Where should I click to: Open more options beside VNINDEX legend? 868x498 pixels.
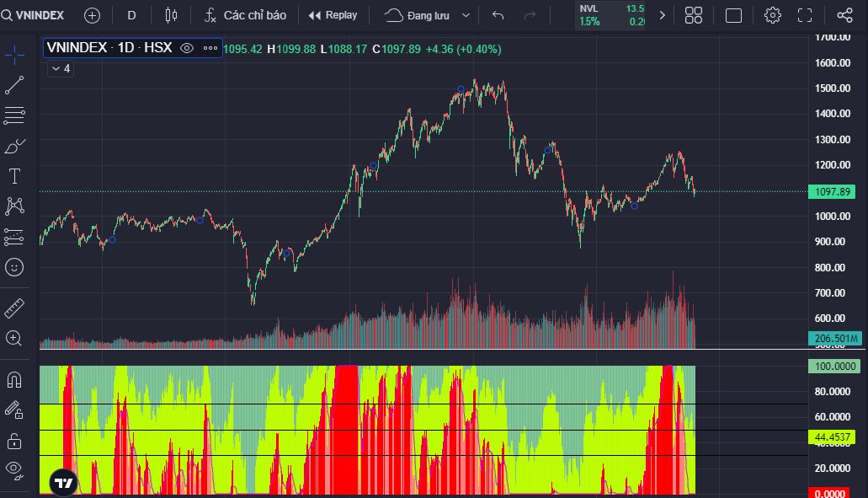[210, 48]
